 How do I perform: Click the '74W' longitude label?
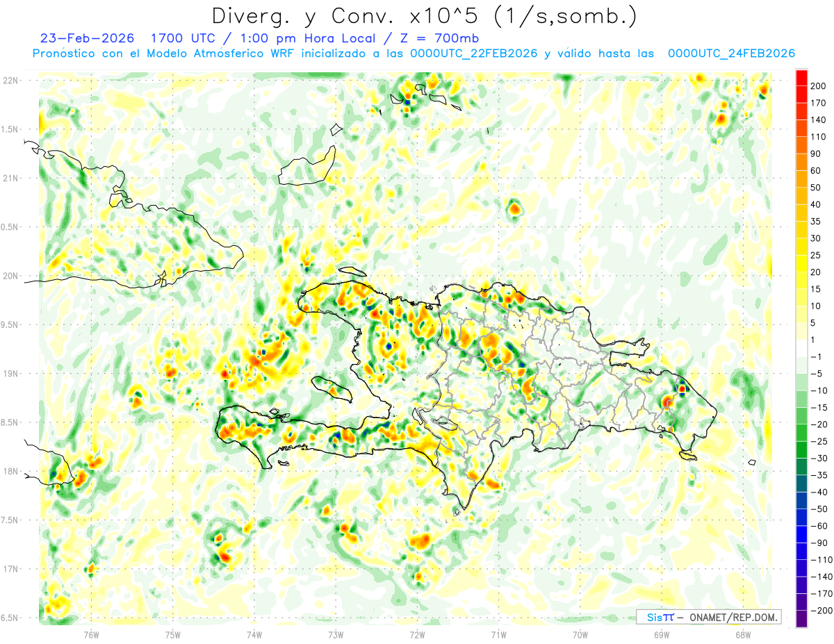point(254,635)
